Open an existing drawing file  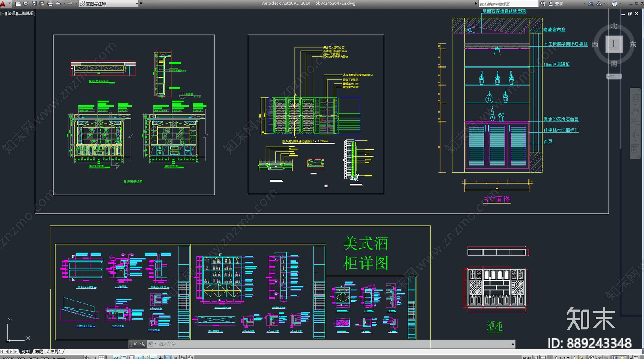[x=26, y=4]
